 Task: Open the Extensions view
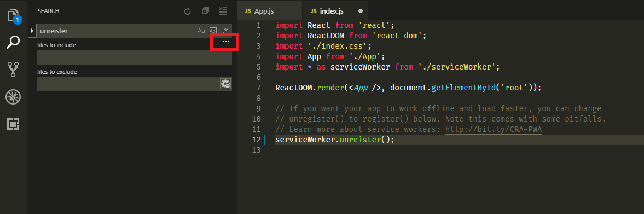[13, 124]
